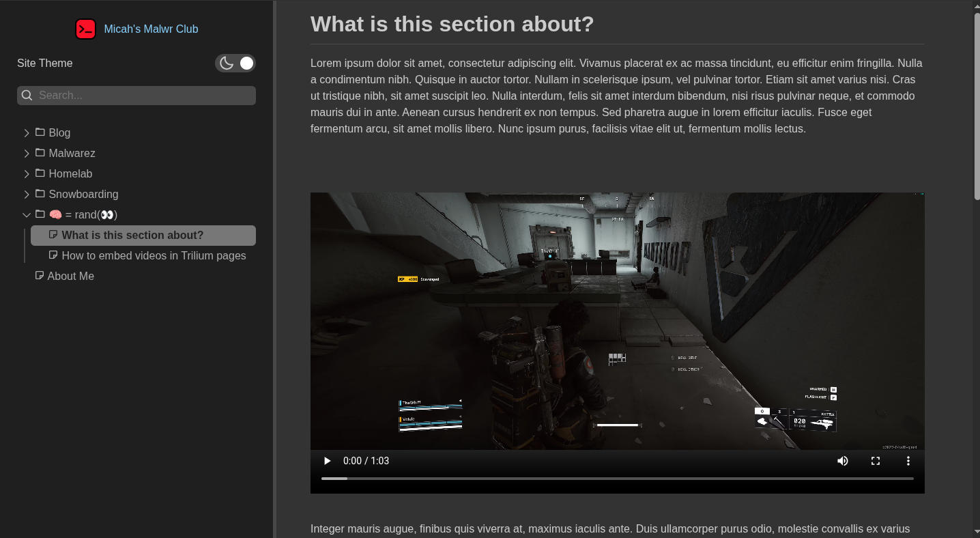Open the About Me page
980x538 pixels.
point(70,277)
